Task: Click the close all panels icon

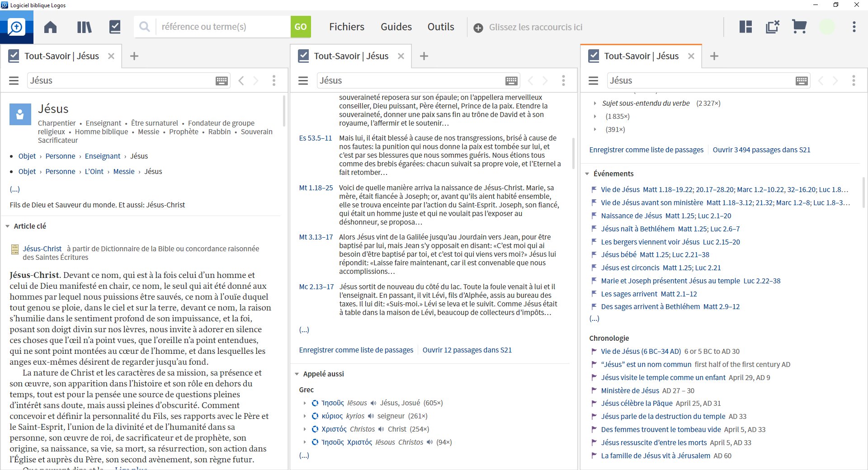Action: coord(773,27)
